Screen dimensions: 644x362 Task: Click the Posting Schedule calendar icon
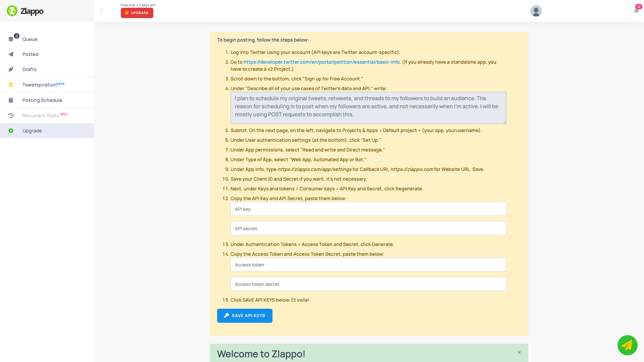click(11, 100)
